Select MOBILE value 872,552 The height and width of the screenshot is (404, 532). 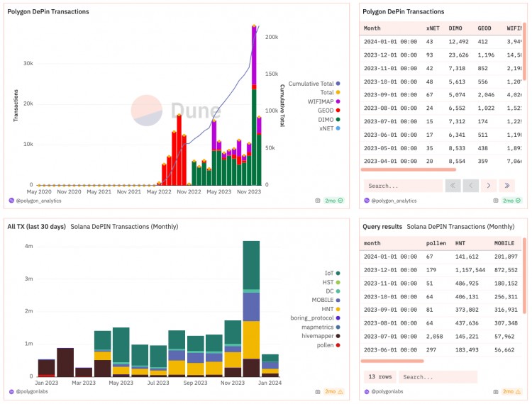[x=506, y=270]
